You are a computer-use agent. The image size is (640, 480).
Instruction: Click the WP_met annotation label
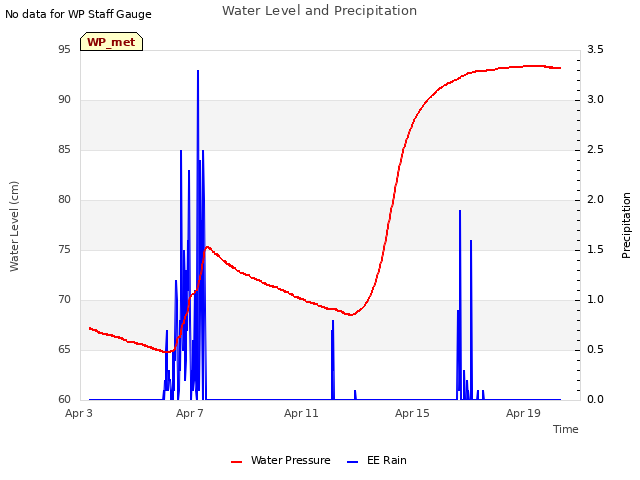[111, 42]
